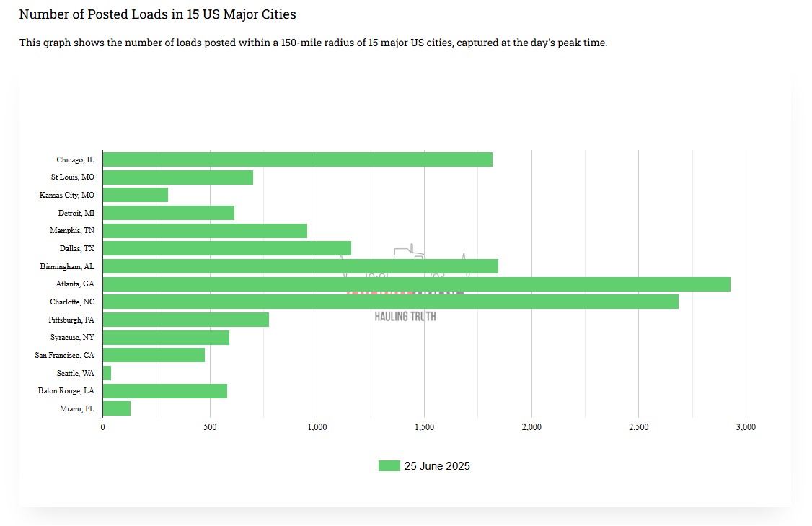Click the Birmingham, AL bar
The width and height of the screenshot is (812, 526).
(300, 266)
